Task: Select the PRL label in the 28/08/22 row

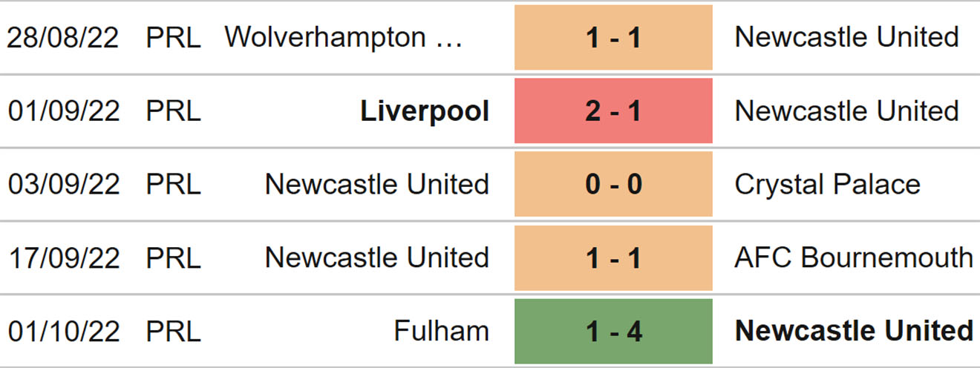Action: pyautogui.click(x=173, y=37)
